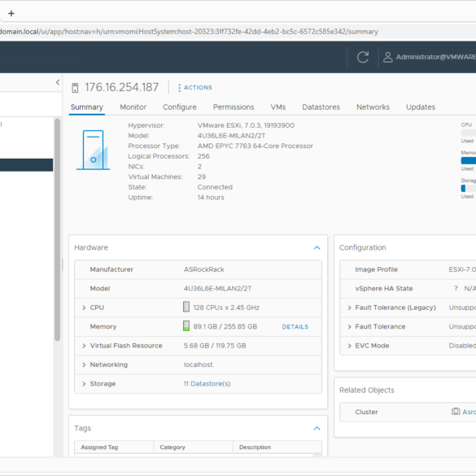Click the 128 CPUs x 2.45 GHz value

226,308
